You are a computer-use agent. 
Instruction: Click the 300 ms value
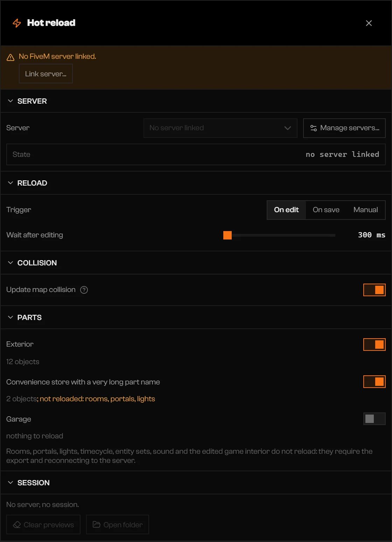point(372,235)
